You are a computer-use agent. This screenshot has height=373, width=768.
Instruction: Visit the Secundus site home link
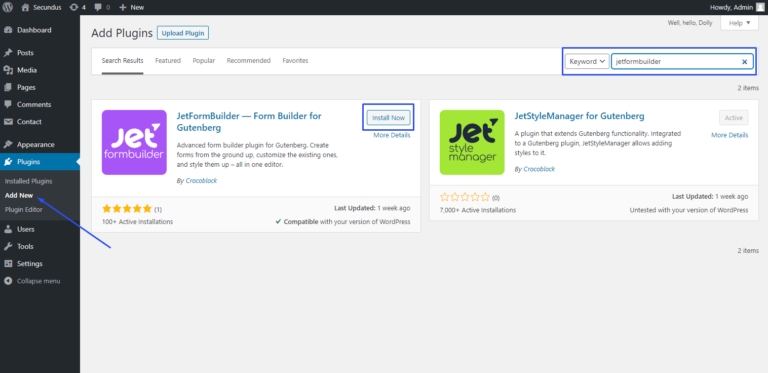[x=41, y=7]
